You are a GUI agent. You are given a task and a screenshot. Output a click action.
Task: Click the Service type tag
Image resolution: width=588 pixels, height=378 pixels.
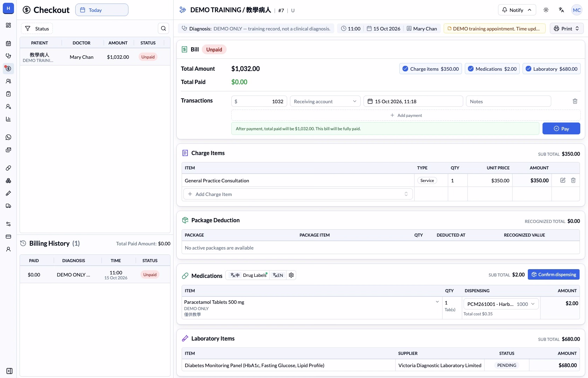click(427, 180)
